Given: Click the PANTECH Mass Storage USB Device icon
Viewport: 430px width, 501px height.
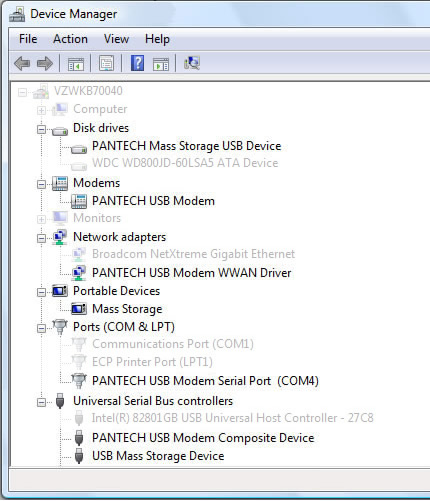Looking at the screenshot, I should (79, 149).
